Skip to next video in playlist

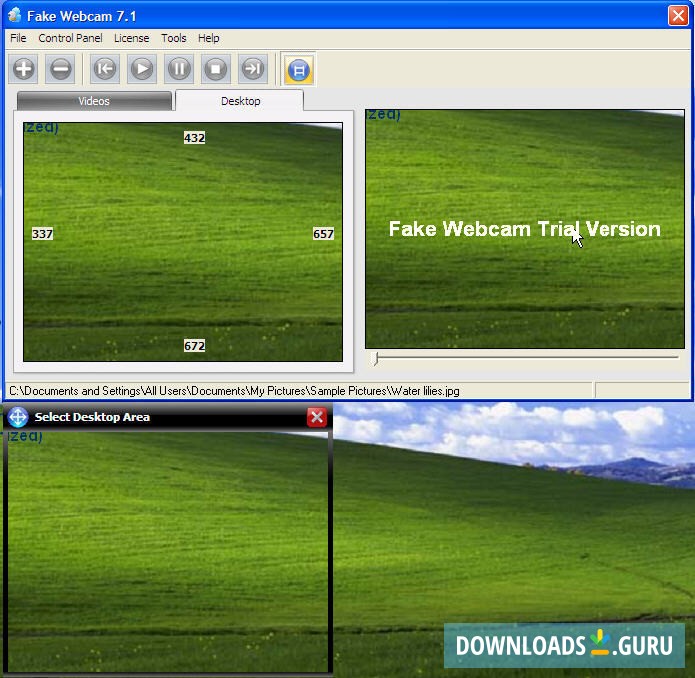point(253,69)
